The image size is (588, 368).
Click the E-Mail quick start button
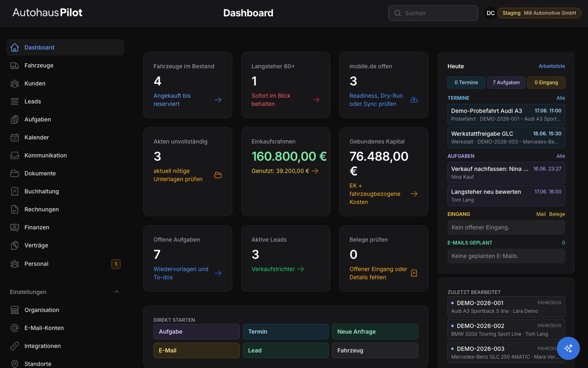pos(196,350)
